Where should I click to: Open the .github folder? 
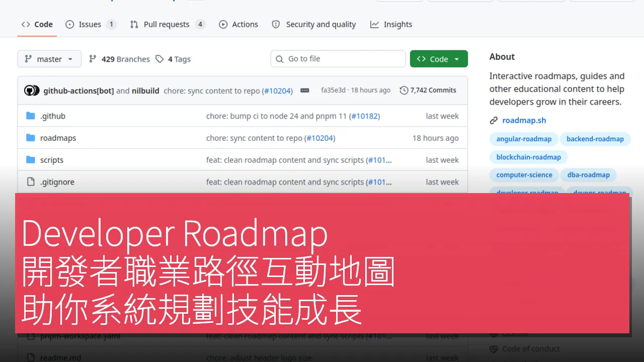point(53,116)
